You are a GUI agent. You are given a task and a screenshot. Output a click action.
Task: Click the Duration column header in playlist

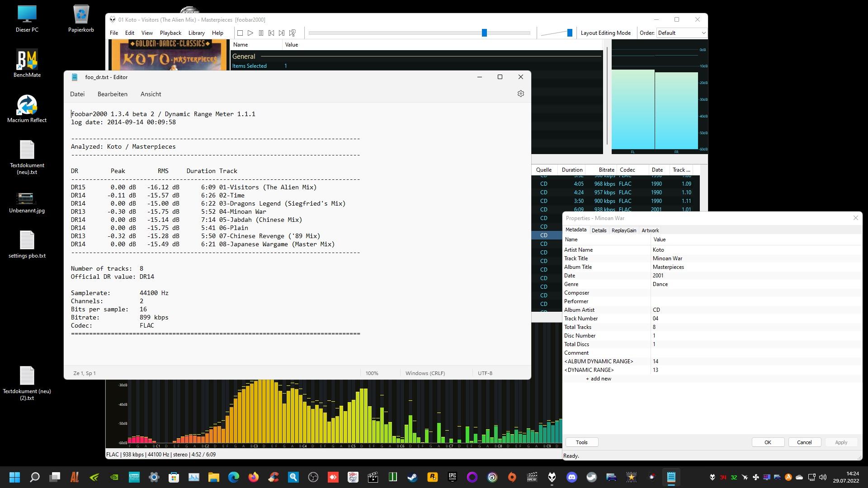[572, 170]
